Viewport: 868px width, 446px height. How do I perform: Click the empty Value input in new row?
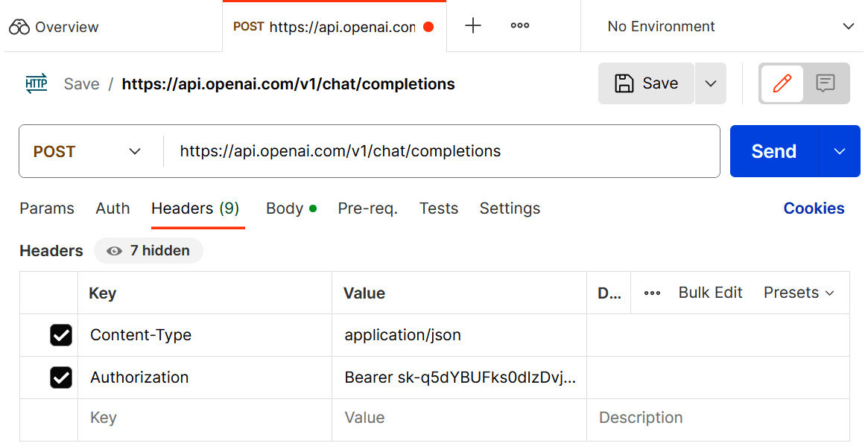(460, 418)
